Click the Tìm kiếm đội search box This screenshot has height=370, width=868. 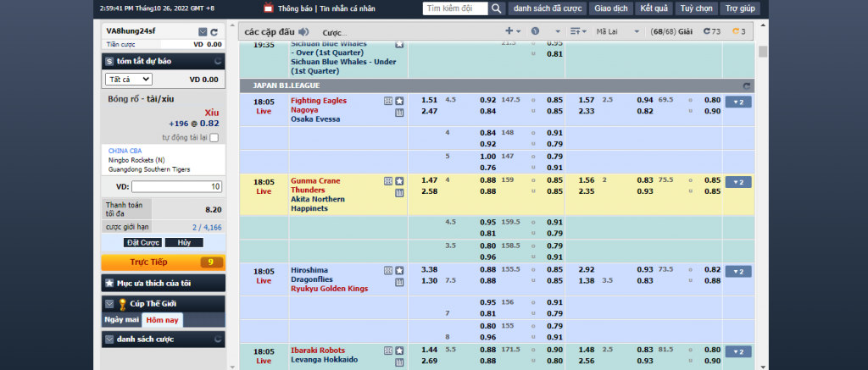(455, 8)
